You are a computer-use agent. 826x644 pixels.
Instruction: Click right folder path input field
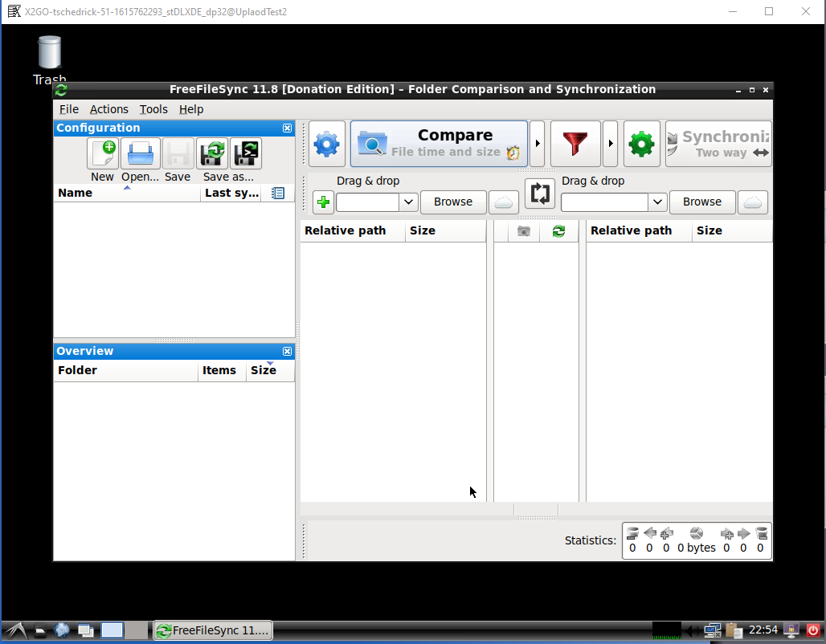click(605, 202)
